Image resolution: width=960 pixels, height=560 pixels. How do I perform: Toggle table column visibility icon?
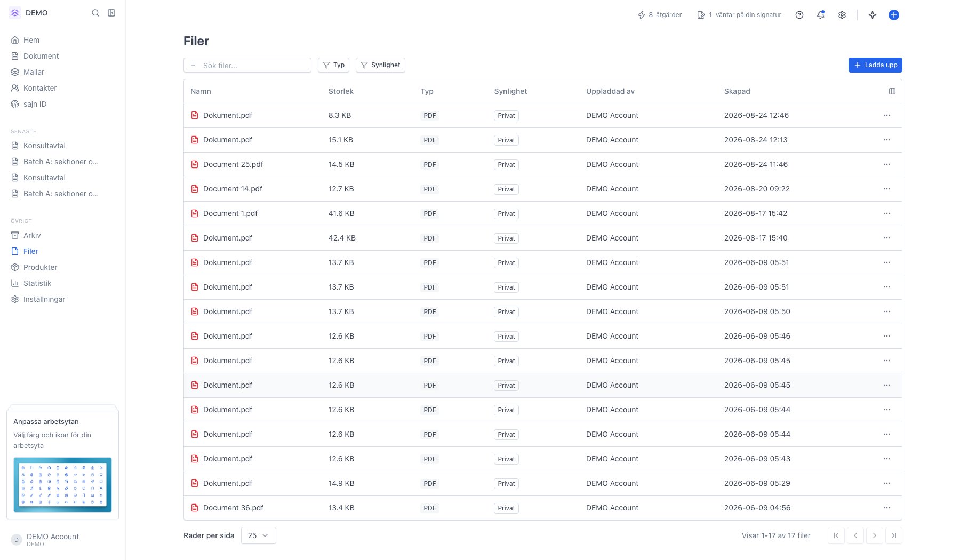892,91
